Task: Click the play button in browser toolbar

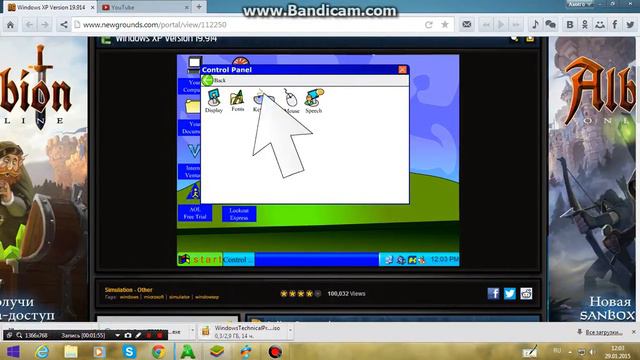Action: point(501,25)
